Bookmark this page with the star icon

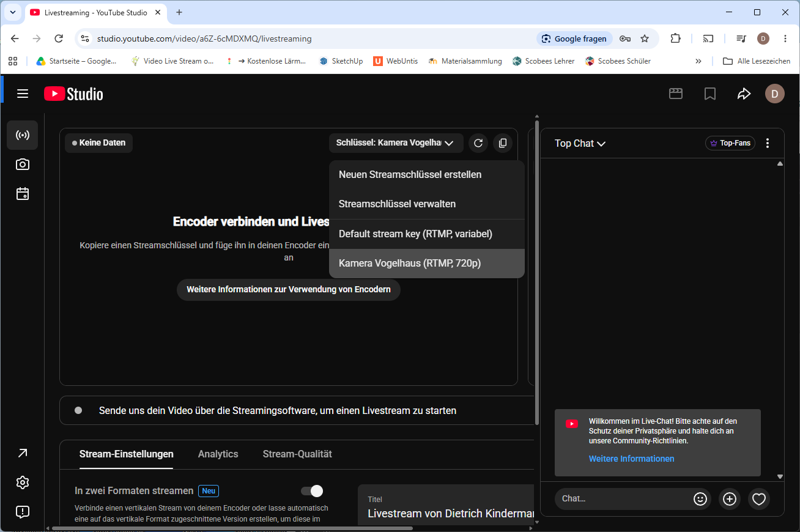pos(645,39)
